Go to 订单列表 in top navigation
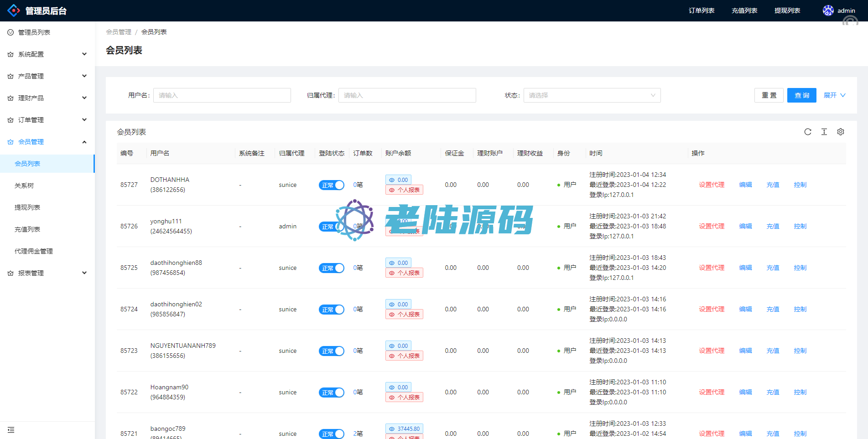The width and height of the screenshot is (868, 439). (x=701, y=10)
